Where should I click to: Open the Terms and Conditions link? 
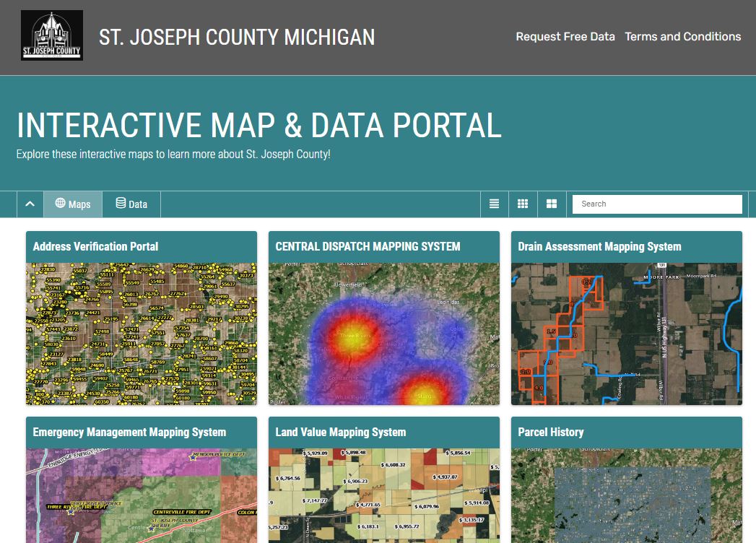pos(682,37)
